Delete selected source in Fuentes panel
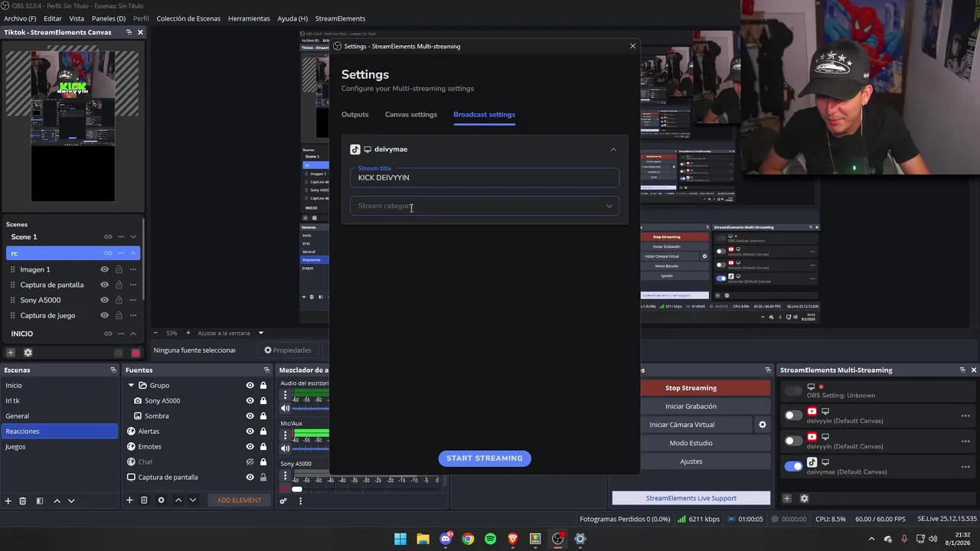 [144, 500]
